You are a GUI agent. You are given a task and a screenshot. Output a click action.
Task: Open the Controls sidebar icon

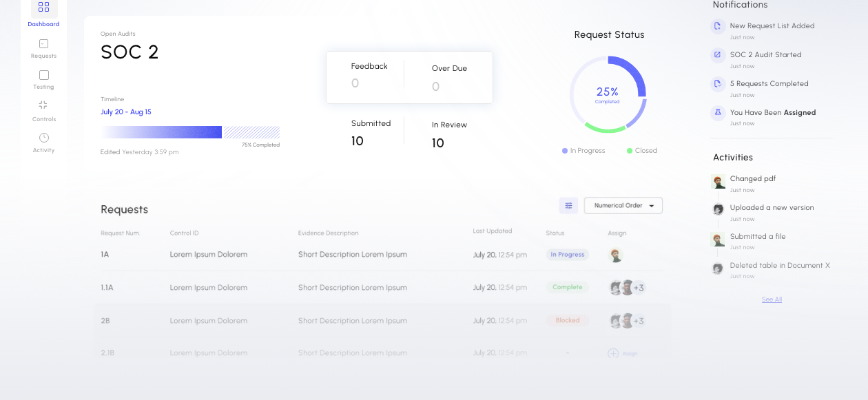click(43, 105)
